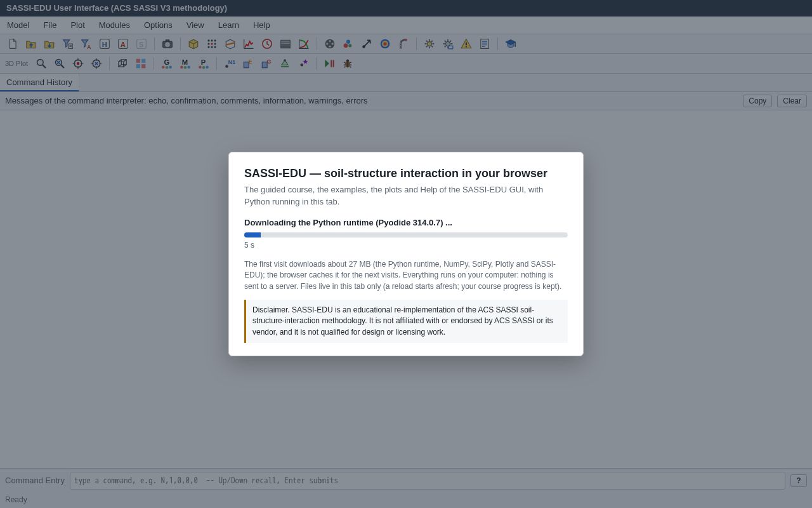The width and height of the screenshot is (812, 508).
Task: Click the red clock icon
Action: tap(267, 44)
